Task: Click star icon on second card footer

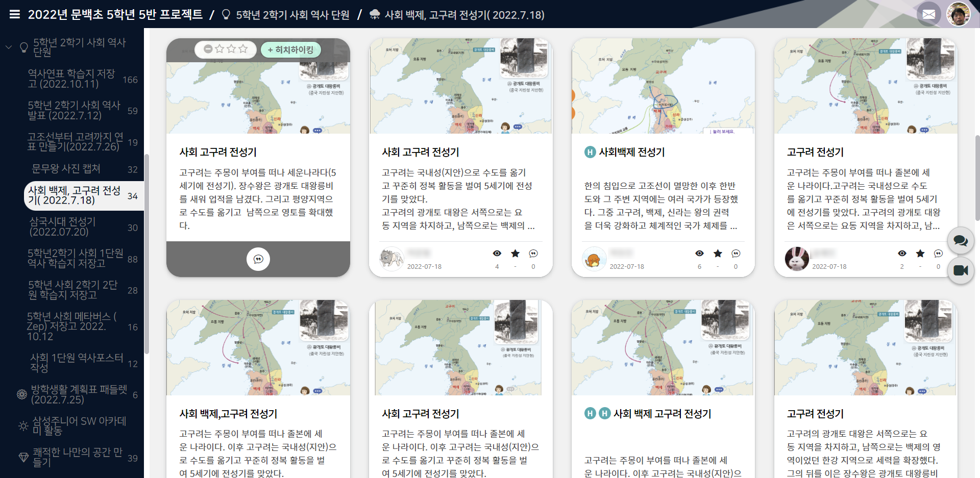Action: pos(515,254)
